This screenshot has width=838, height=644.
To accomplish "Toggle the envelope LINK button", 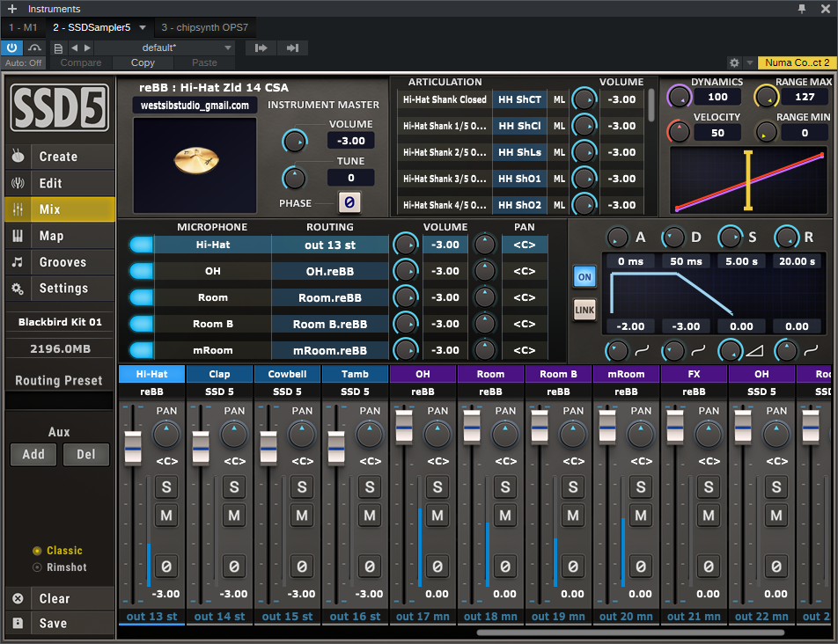I will [x=584, y=310].
